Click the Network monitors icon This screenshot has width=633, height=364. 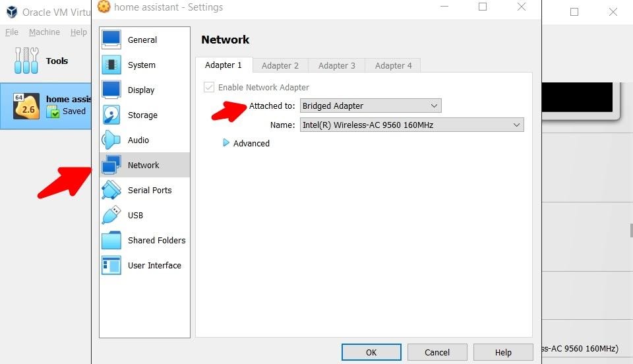(111, 165)
